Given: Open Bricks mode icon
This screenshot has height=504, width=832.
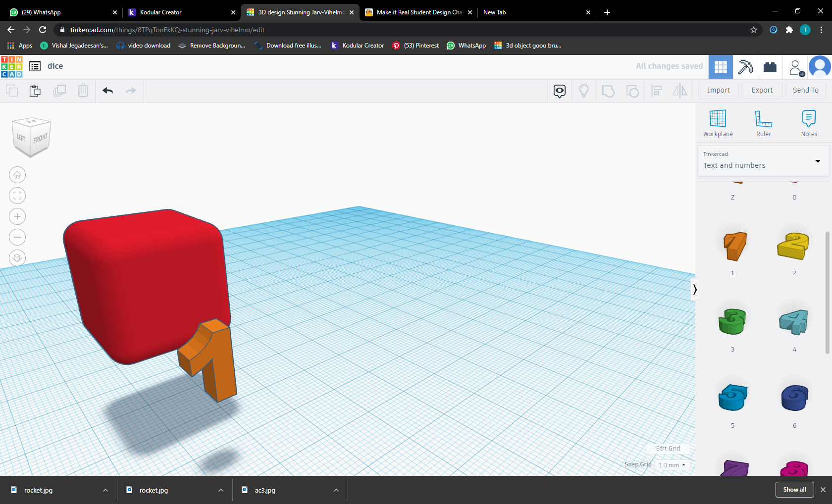Looking at the screenshot, I should click(770, 67).
